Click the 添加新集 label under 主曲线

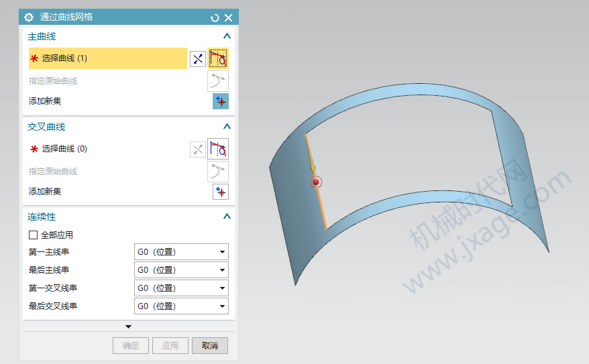click(x=45, y=101)
